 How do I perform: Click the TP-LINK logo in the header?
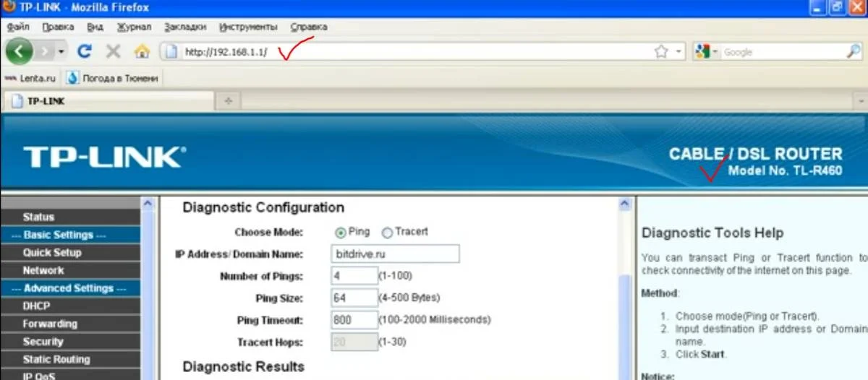coord(104,157)
